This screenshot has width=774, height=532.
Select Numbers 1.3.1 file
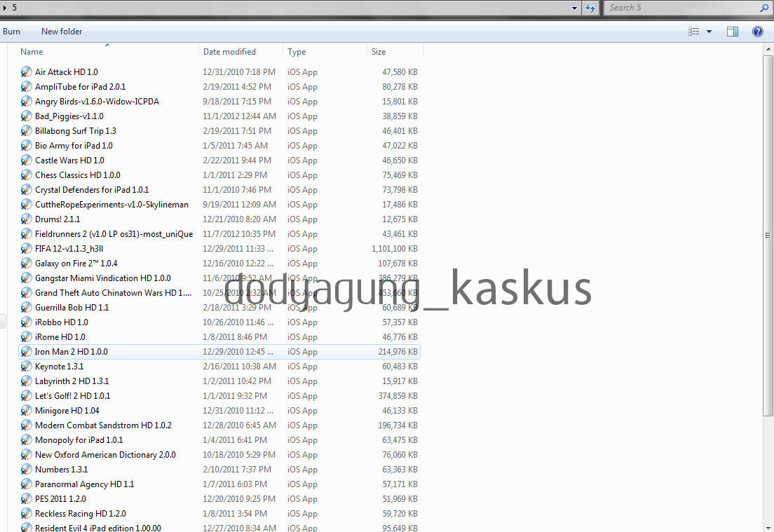(61, 470)
